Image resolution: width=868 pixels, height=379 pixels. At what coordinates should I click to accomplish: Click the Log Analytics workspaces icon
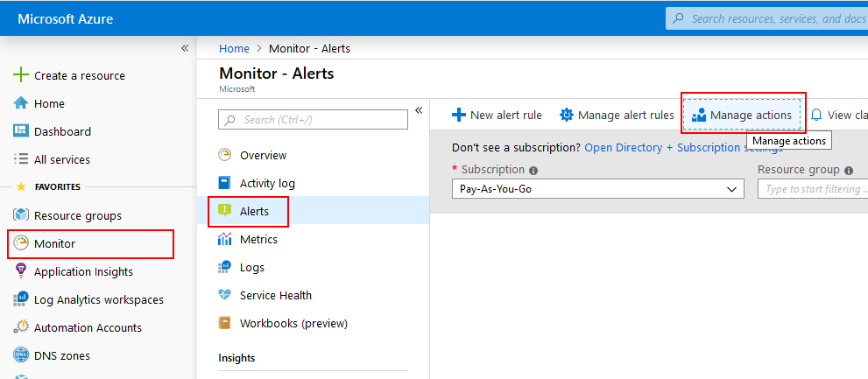20,300
